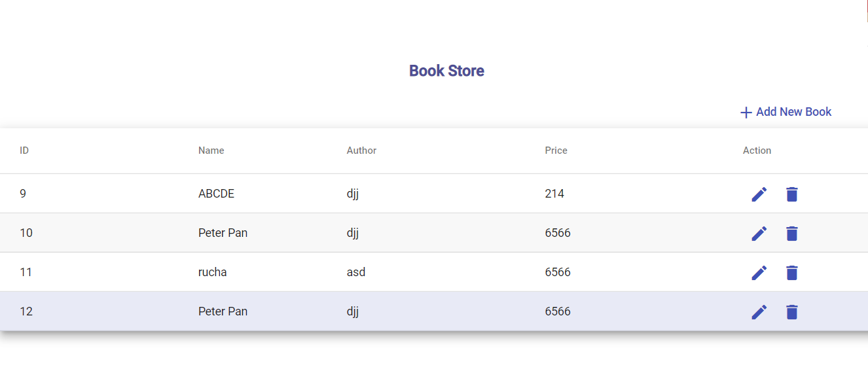The image size is (868, 390).
Task: Select the row showing author asd
Action: (x=393, y=272)
